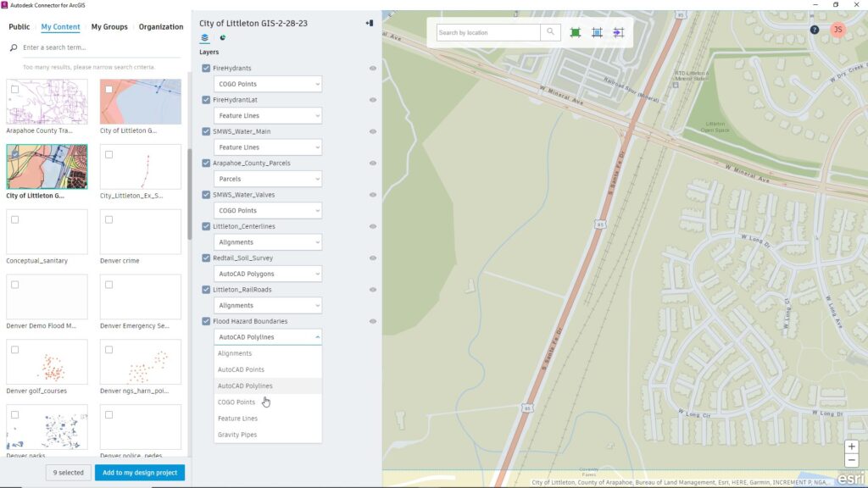The width and height of the screenshot is (868, 488).
Task: Open SMWS_Water_Valves COGO Points dropdown
Action: tap(267, 210)
